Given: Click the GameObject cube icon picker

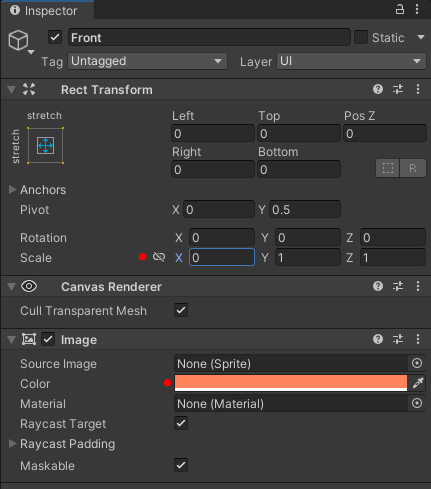Looking at the screenshot, I should 18,40.
